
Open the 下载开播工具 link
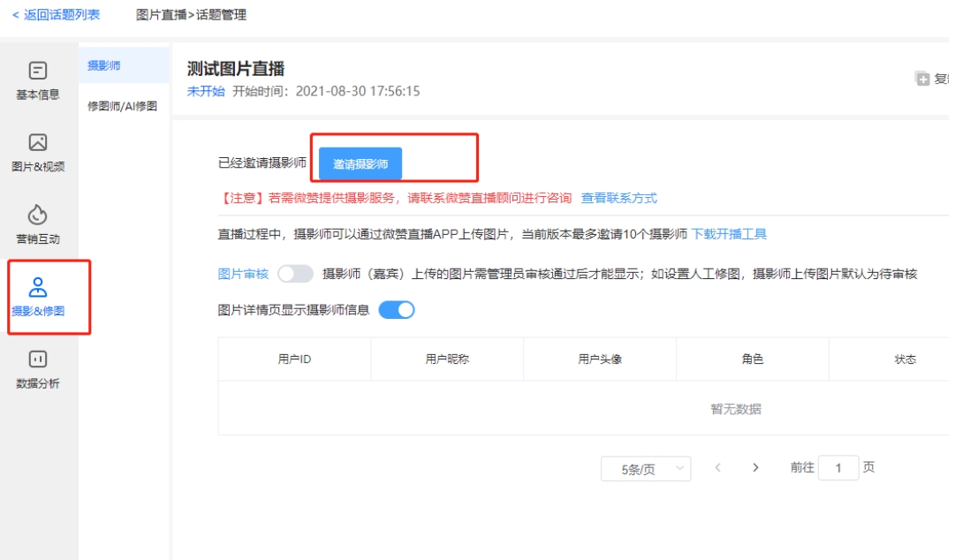click(x=729, y=234)
